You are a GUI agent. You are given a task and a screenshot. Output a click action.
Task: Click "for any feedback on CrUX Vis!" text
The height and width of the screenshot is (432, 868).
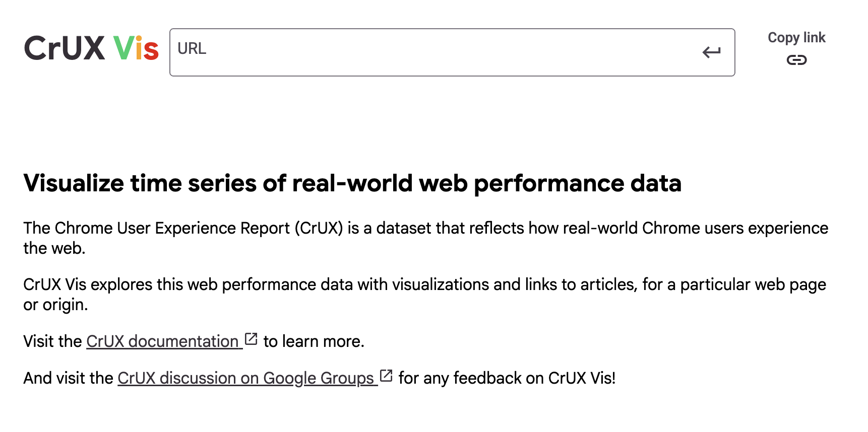507,378
